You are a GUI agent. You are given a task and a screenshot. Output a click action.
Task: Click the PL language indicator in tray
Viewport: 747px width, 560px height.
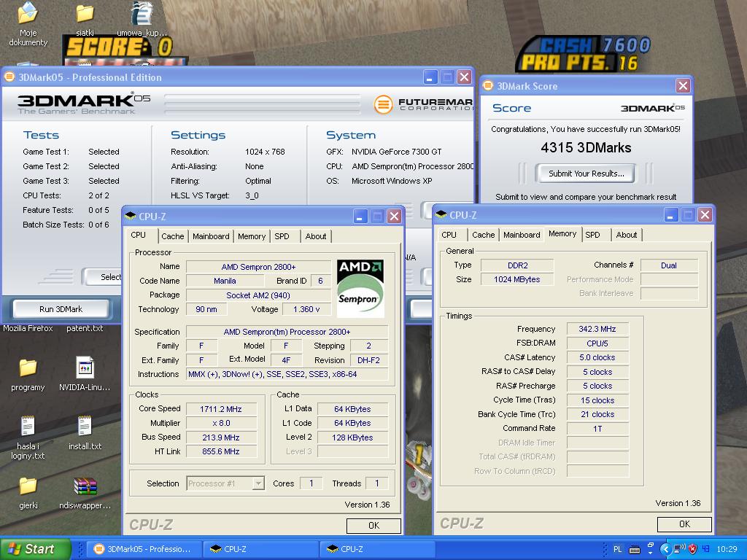pyautogui.click(x=617, y=549)
